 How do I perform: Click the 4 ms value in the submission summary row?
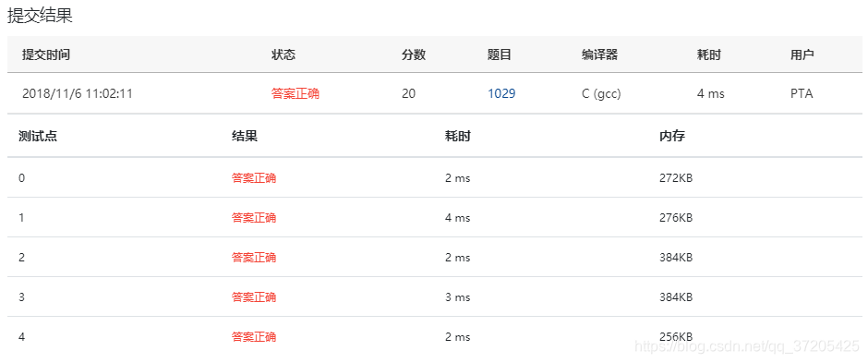711,93
